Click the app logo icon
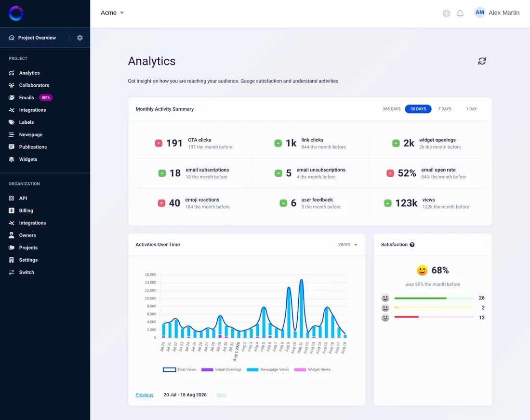 (x=16, y=13)
